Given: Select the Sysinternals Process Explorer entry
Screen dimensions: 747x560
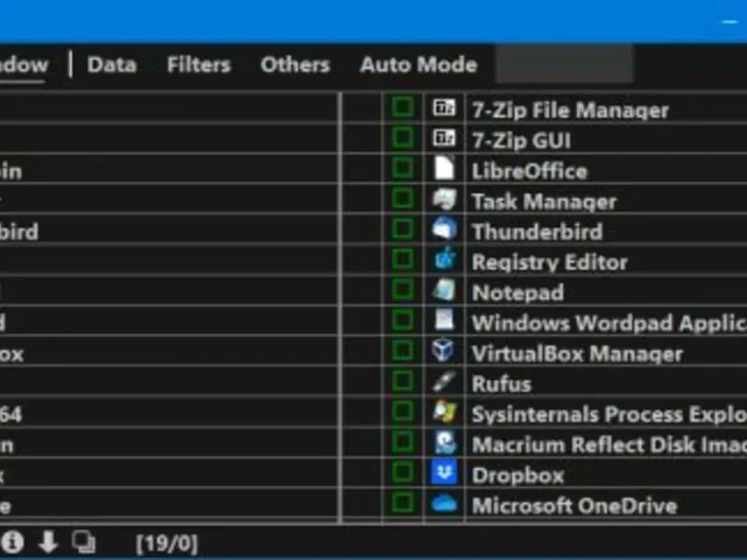Looking at the screenshot, I should click(610, 414).
